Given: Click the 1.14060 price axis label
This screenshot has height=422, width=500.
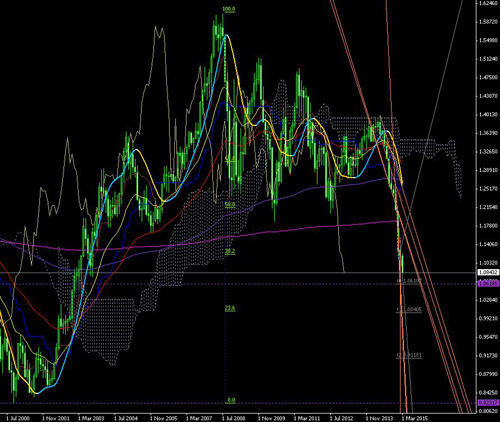Looking at the screenshot, I should 488,244.
